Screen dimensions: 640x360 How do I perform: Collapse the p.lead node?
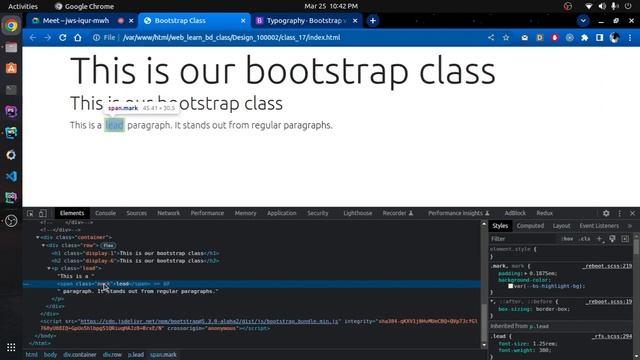click(49, 269)
